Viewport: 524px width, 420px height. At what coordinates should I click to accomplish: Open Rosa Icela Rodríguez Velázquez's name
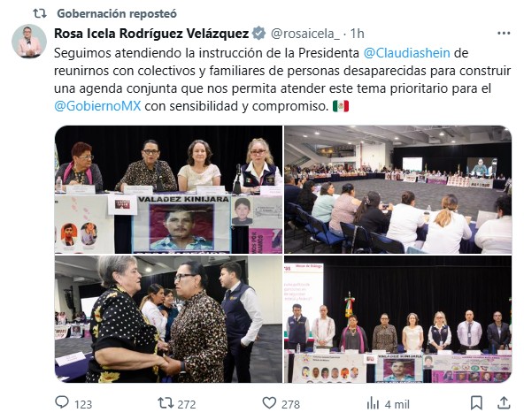click(151, 34)
